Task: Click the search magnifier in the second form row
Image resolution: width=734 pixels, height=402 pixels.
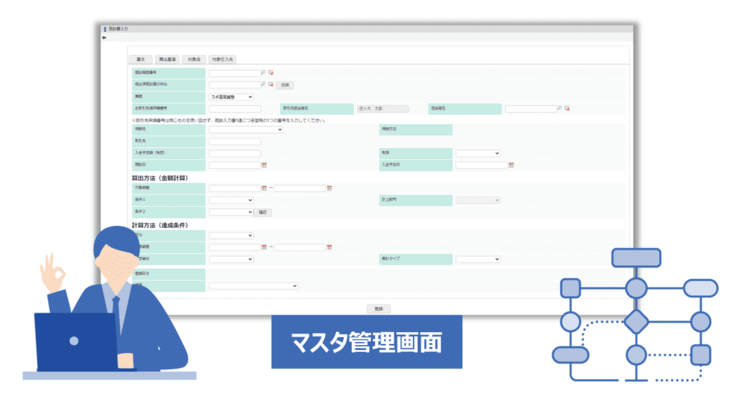Action: coord(263,85)
